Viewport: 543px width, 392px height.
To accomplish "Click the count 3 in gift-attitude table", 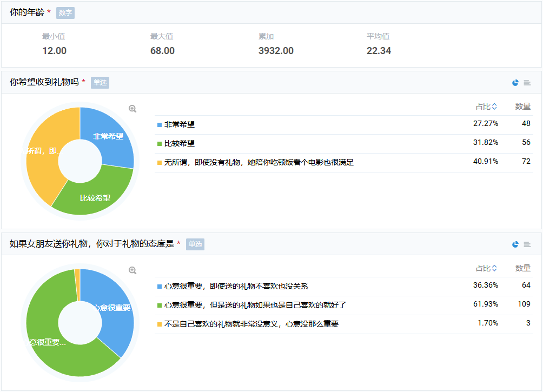I will (x=528, y=323).
